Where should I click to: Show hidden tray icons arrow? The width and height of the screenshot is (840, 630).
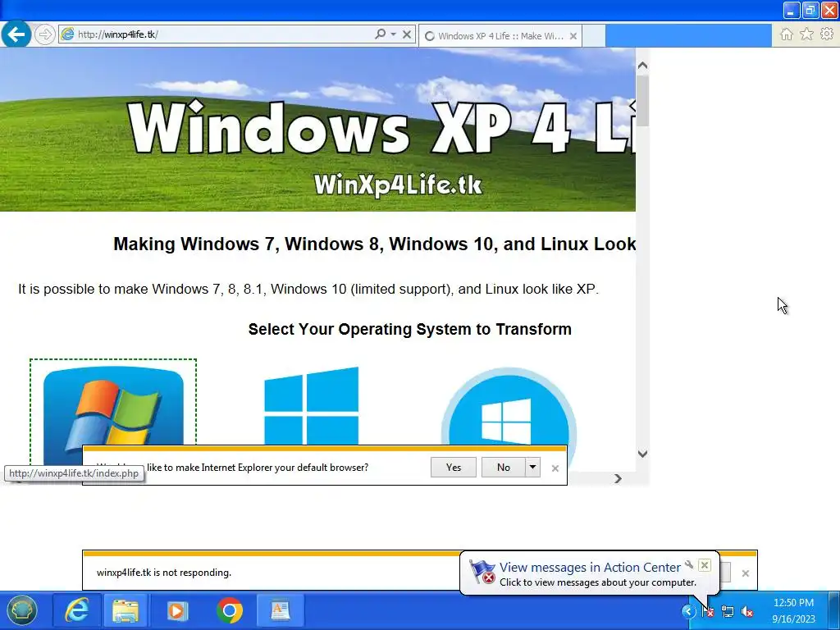coord(688,610)
